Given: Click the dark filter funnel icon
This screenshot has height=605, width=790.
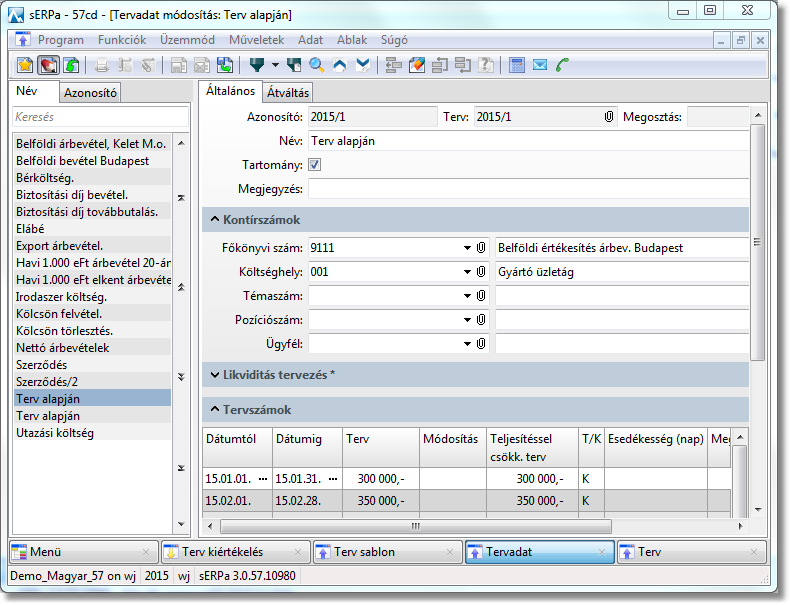Looking at the screenshot, I should tap(257, 66).
